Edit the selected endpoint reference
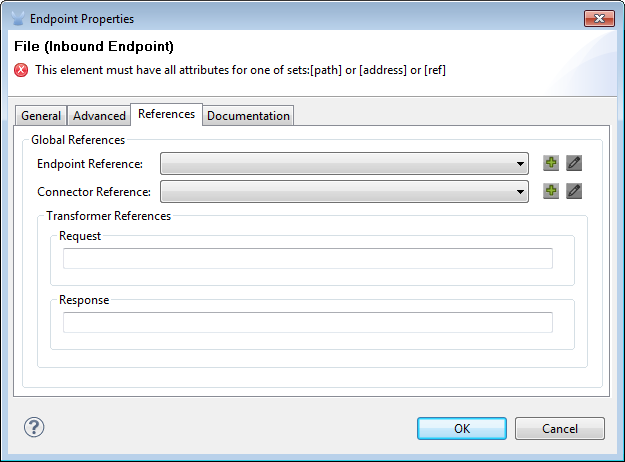This screenshot has height=462, width=625. click(574, 163)
